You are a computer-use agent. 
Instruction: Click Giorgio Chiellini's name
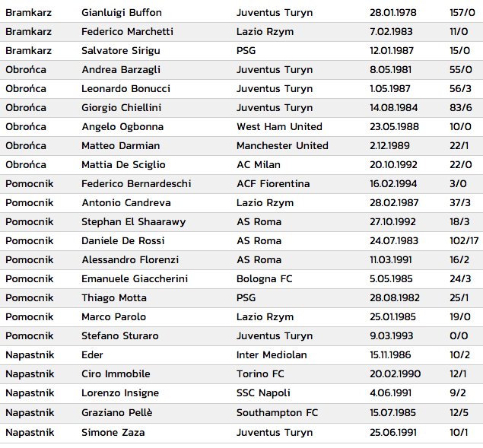click(x=121, y=108)
